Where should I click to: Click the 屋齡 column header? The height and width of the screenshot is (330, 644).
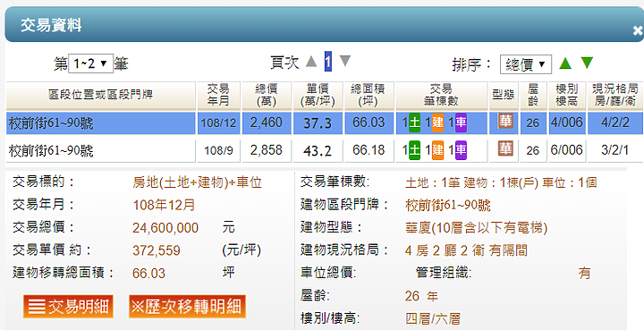pos(533,96)
